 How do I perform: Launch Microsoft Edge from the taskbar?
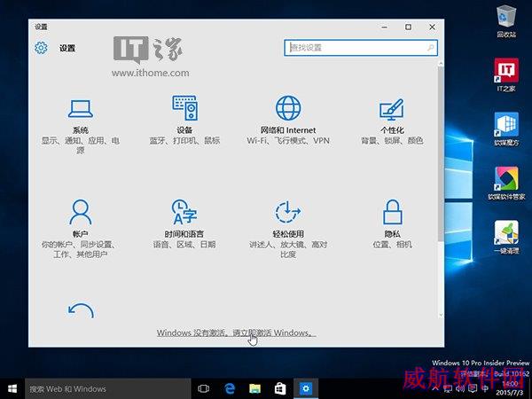[230, 389]
